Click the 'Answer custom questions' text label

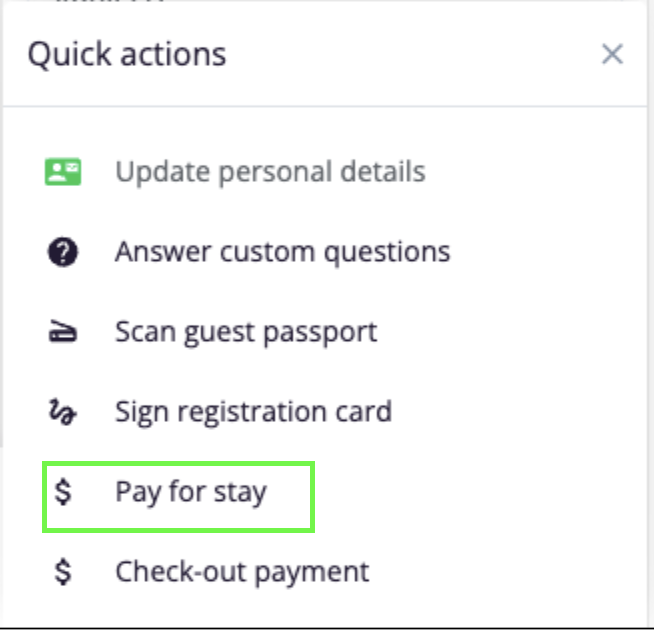tap(282, 251)
